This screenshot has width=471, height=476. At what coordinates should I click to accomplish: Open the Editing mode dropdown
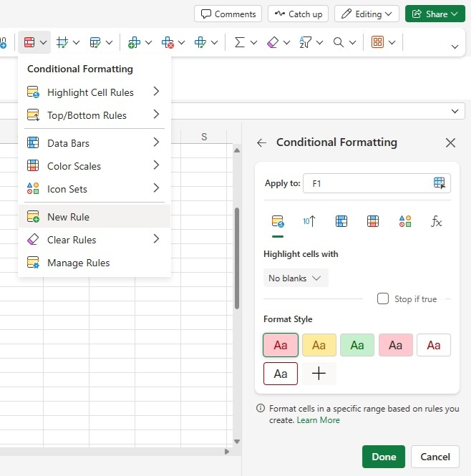(x=366, y=14)
